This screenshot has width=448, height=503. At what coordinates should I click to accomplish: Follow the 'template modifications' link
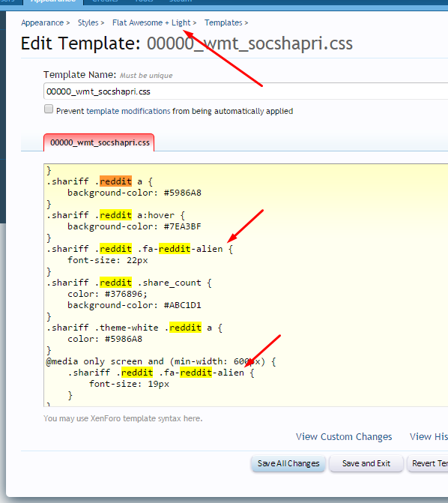click(x=128, y=111)
